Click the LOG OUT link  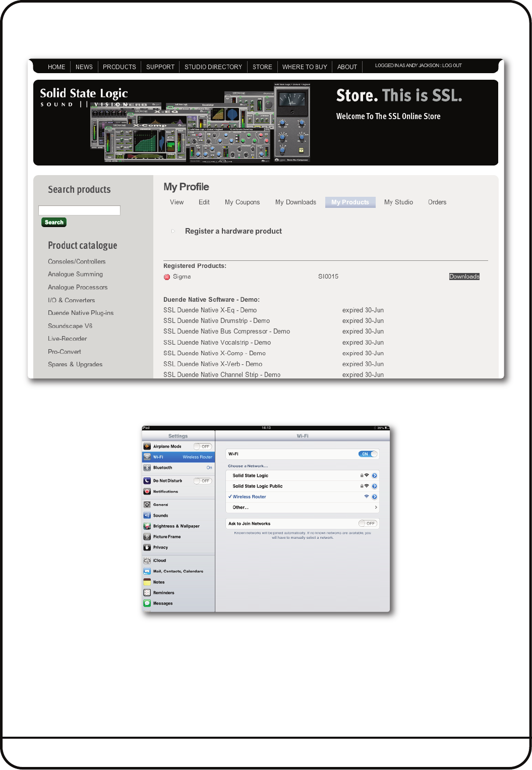(x=452, y=66)
